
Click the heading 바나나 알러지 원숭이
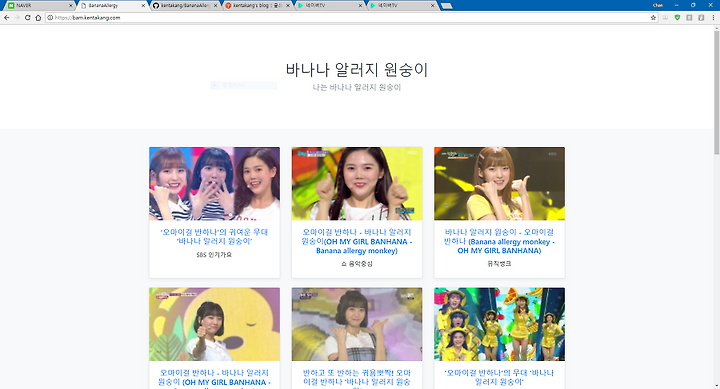coord(357,70)
